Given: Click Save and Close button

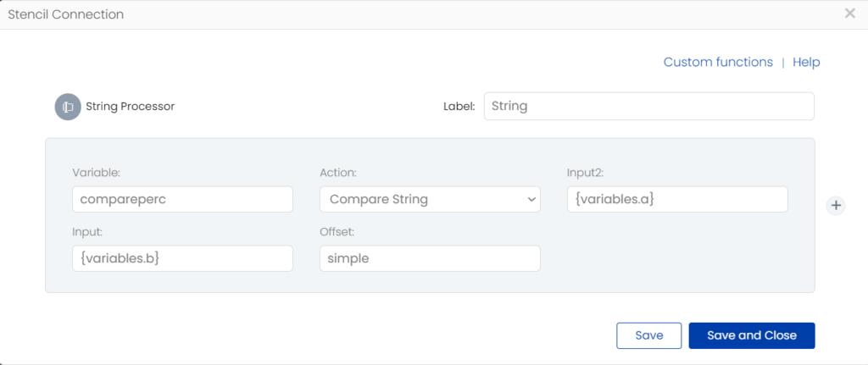Looking at the screenshot, I should [x=752, y=335].
